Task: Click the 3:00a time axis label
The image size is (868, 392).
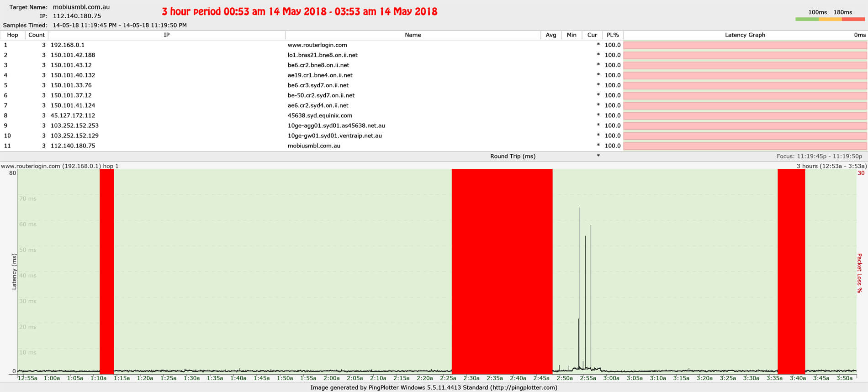Action: point(611,378)
